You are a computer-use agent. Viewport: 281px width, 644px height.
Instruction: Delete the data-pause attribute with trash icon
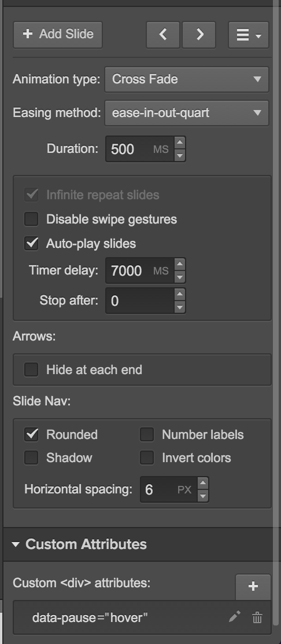257,617
